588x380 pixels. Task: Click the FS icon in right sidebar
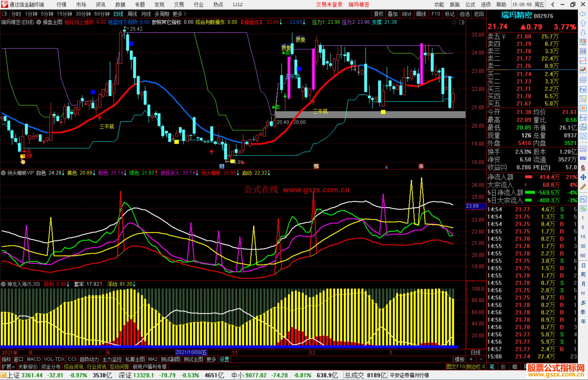click(583, 199)
